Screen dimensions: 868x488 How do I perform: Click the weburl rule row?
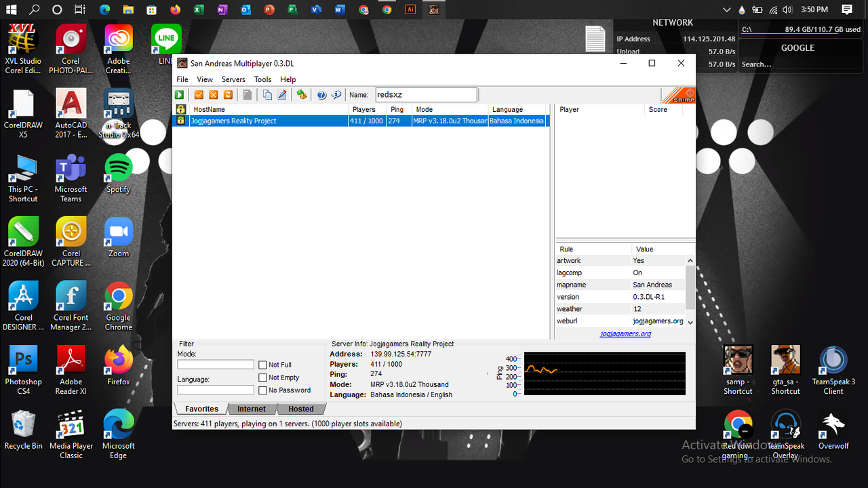click(620, 321)
